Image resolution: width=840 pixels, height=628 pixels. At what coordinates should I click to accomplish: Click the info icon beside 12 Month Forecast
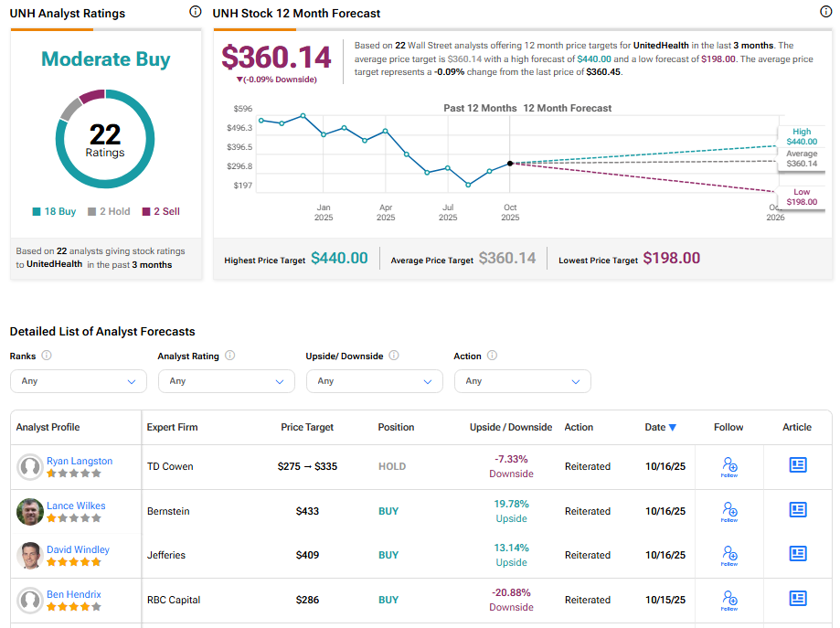pos(826,12)
